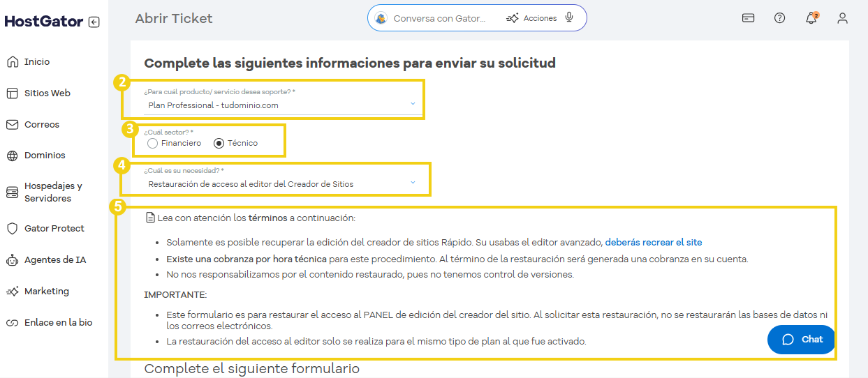Click the Sitios Web layout icon
The width and height of the screenshot is (868, 378).
point(12,93)
